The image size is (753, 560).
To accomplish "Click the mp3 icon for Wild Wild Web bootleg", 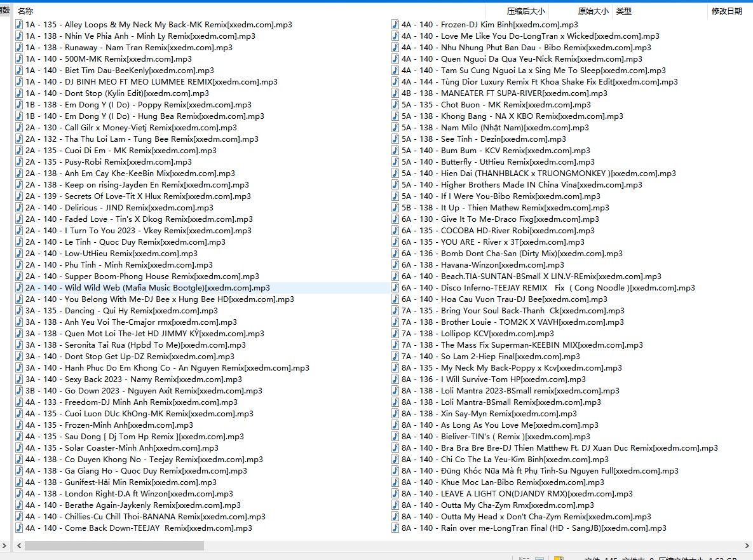I will [x=19, y=288].
